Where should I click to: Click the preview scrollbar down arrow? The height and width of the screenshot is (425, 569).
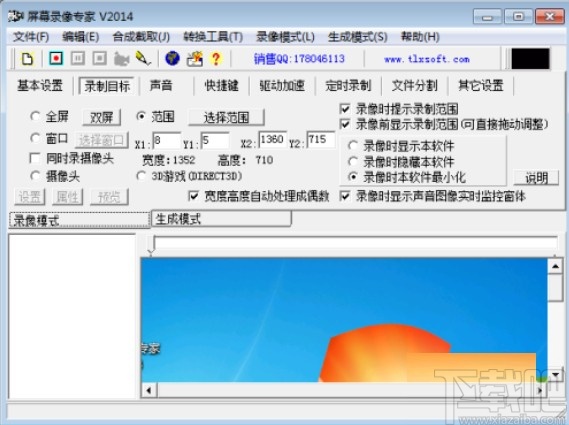point(555,375)
